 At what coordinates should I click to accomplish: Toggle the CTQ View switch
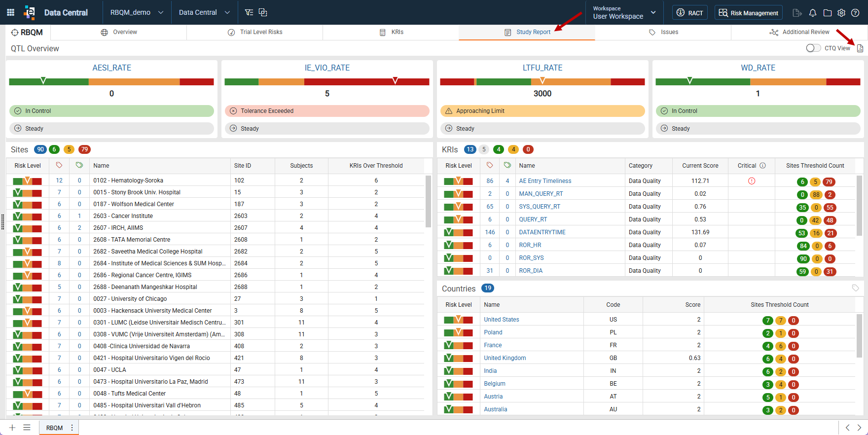pos(813,48)
